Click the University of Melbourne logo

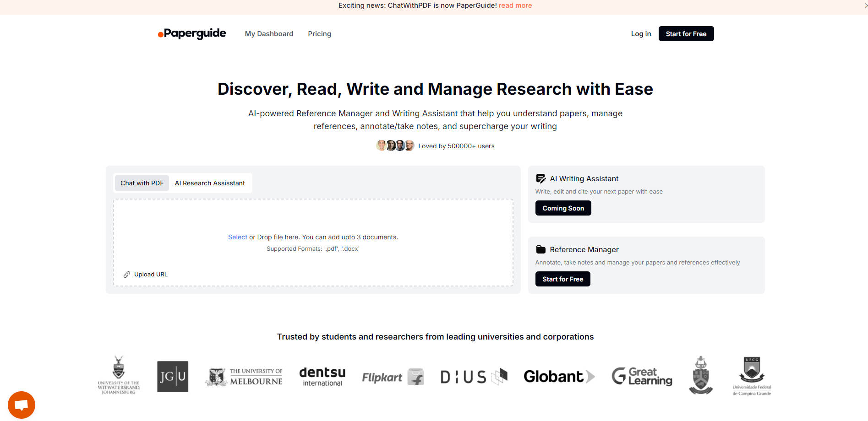coord(244,376)
